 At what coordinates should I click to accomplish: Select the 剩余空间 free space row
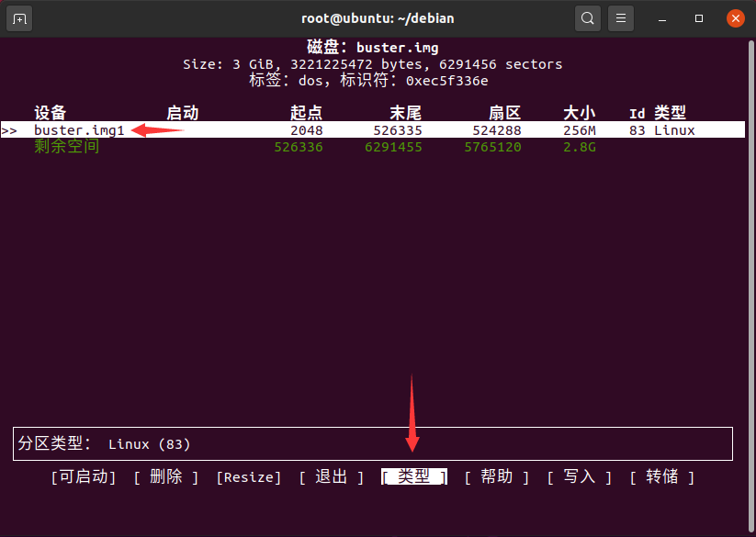tap(66, 147)
